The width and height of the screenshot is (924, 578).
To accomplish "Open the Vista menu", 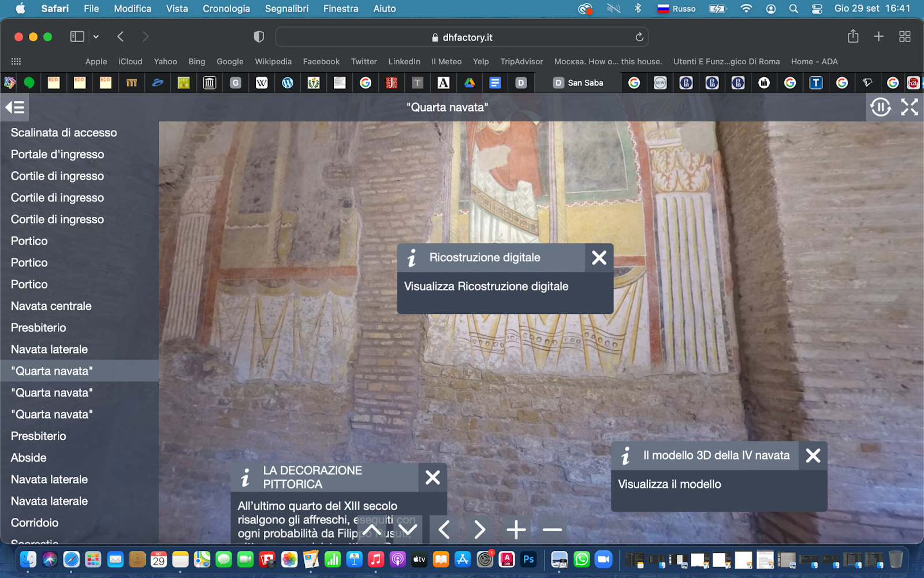I will click(x=177, y=9).
